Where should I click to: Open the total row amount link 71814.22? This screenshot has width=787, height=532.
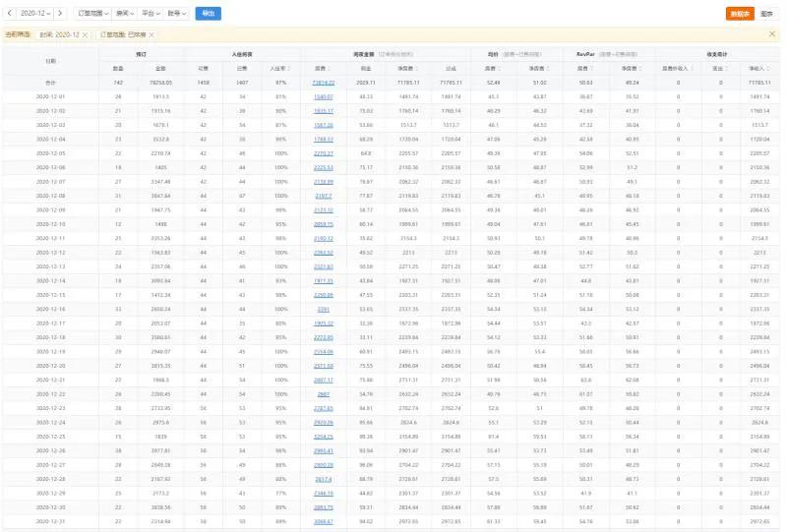[x=324, y=83]
